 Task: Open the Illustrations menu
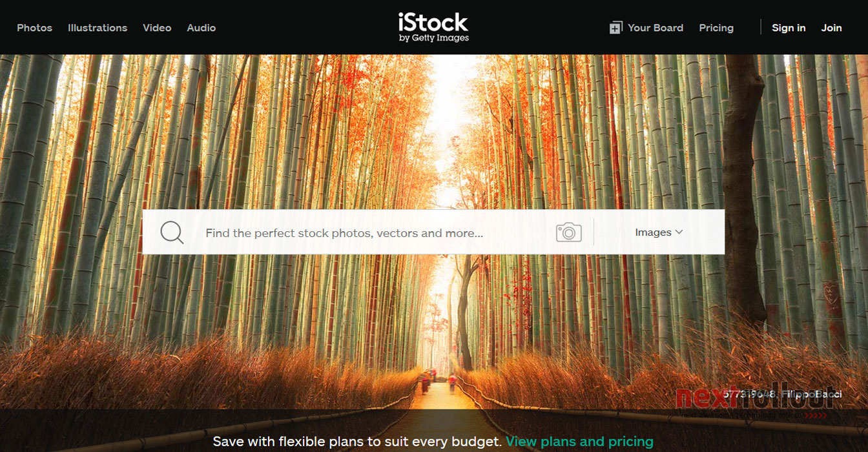point(98,28)
